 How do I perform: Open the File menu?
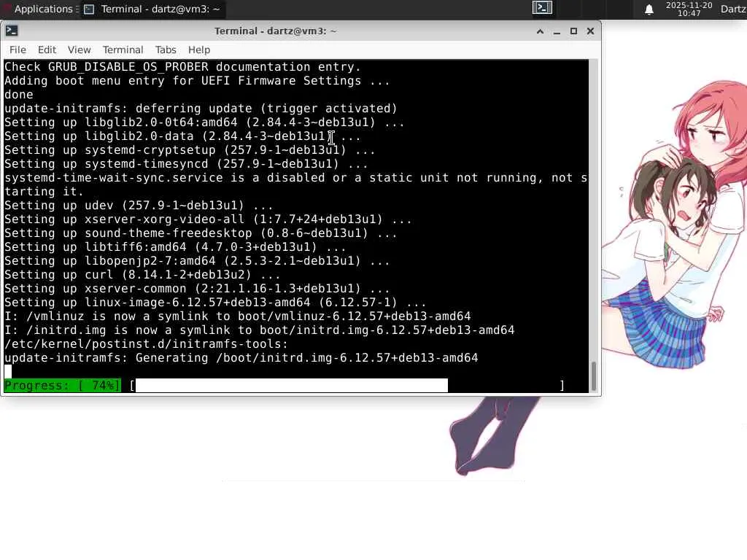pyautogui.click(x=18, y=50)
